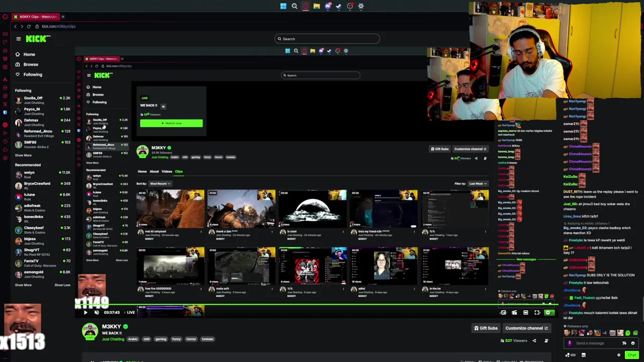Select the tunisian tag under channel
644x362 pixels.
(x=208, y=339)
